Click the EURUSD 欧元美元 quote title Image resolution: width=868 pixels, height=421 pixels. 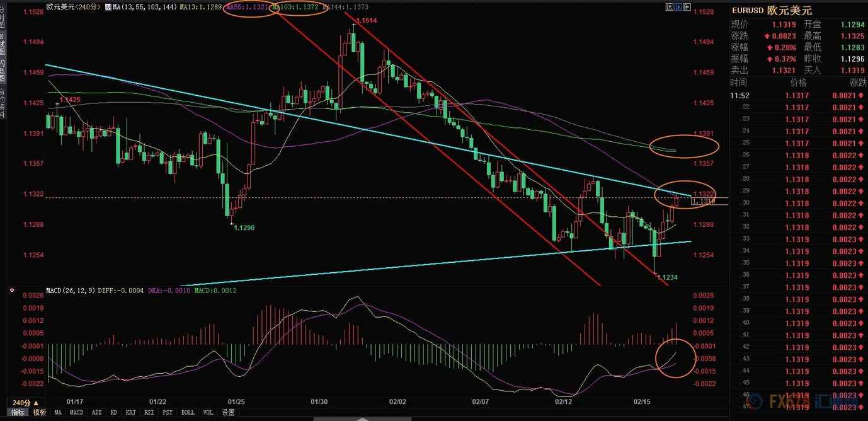coord(772,11)
